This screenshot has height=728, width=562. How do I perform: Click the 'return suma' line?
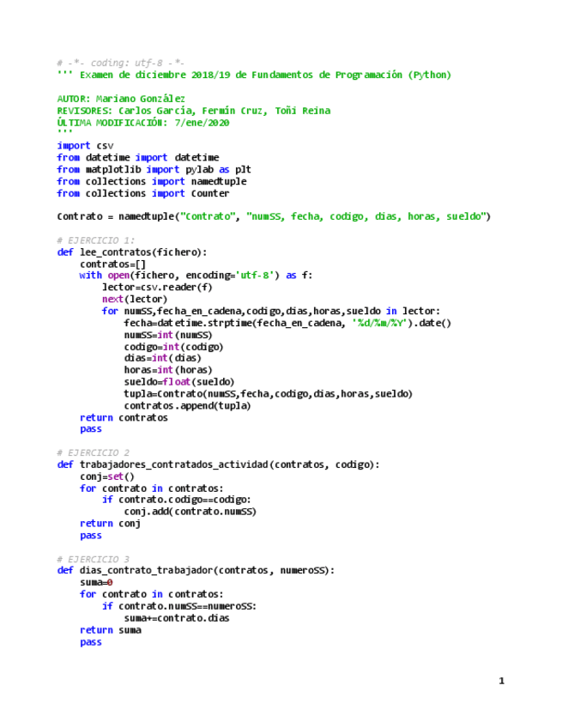pos(111,630)
